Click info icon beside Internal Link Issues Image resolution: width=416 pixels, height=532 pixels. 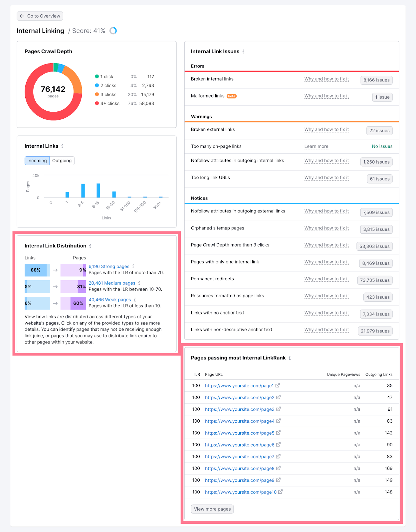243,52
